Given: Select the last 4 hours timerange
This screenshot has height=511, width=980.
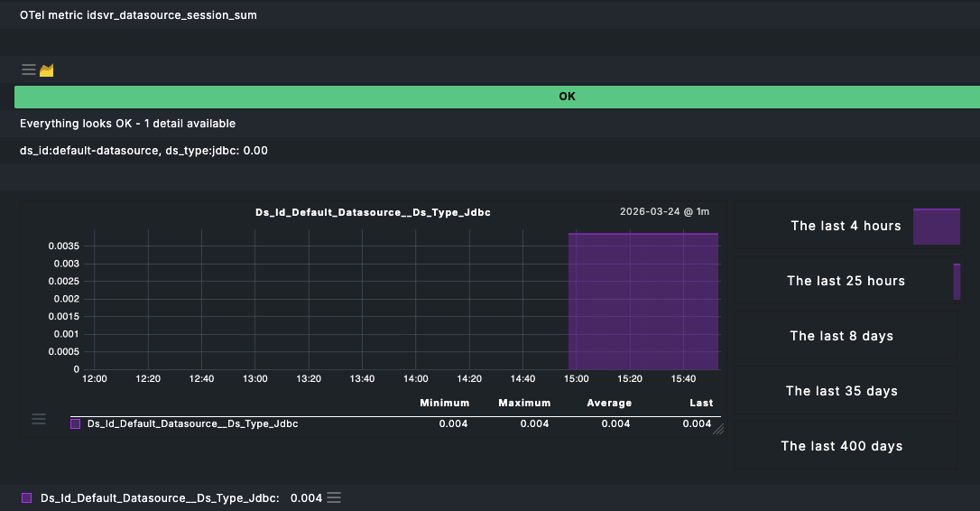Looking at the screenshot, I should [846, 226].
